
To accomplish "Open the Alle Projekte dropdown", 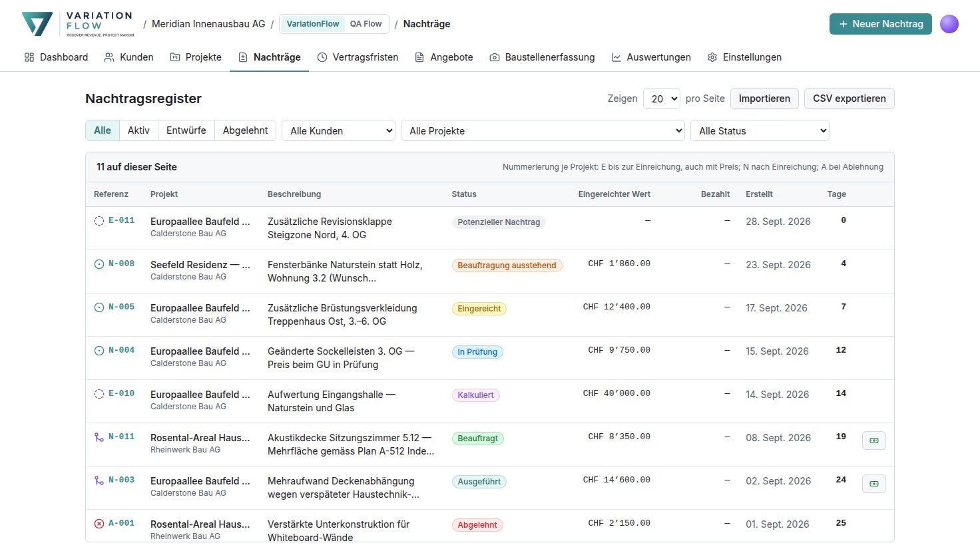I will 543,130.
